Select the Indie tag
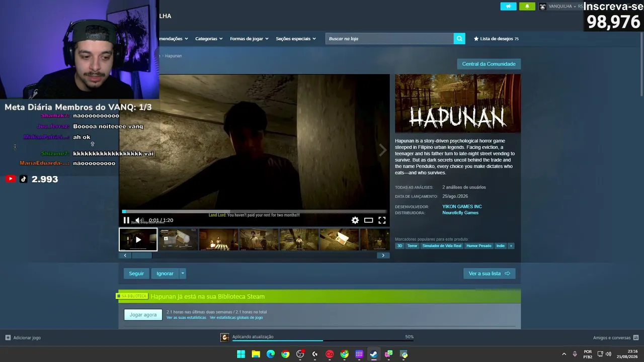644x362 pixels. pyautogui.click(x=500, y=246)
